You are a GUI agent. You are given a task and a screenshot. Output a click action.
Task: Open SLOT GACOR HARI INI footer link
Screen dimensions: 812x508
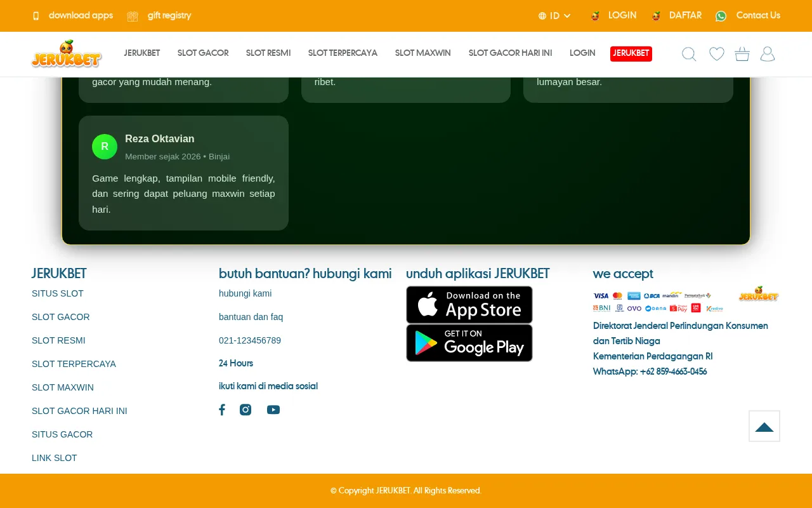tap(79, 411)
